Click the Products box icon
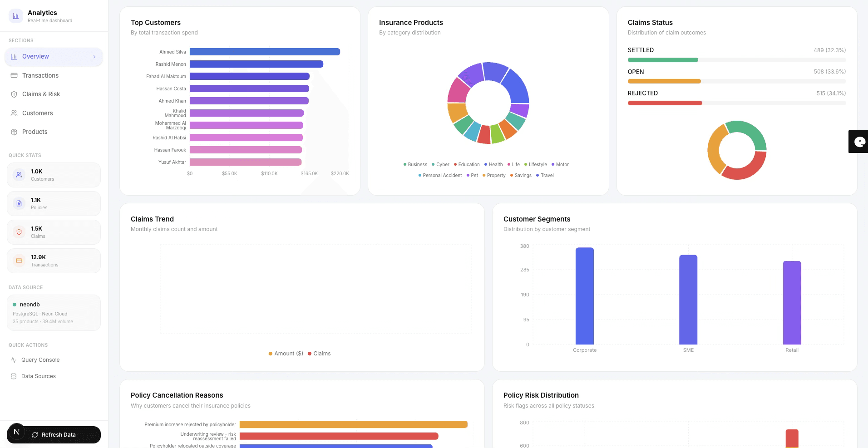868x448 pixels. pyautogui.click(x=14, y=132)
